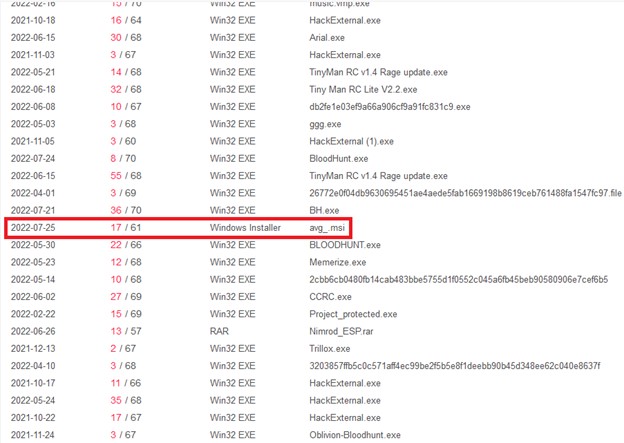Open the CCRC.exe file entry

pyautogui.click(x=331, y=297)
